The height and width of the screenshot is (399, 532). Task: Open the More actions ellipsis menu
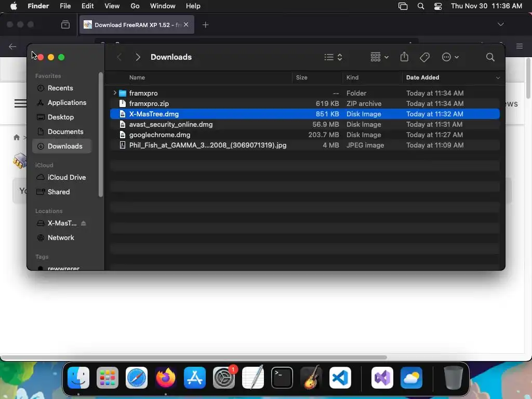click(450, 57)
